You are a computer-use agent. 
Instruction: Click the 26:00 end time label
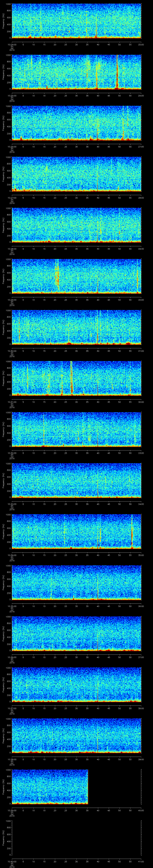pos(141,96)
